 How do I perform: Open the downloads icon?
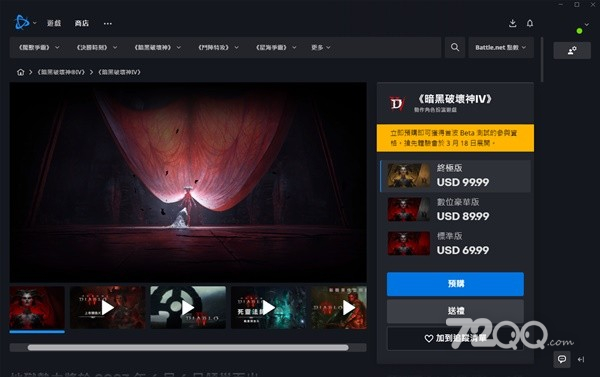click(x=512, y=23)
